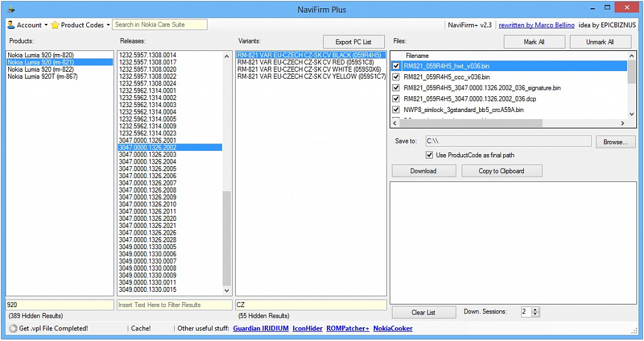Click the Down. Sessions number field

(526, 312)
